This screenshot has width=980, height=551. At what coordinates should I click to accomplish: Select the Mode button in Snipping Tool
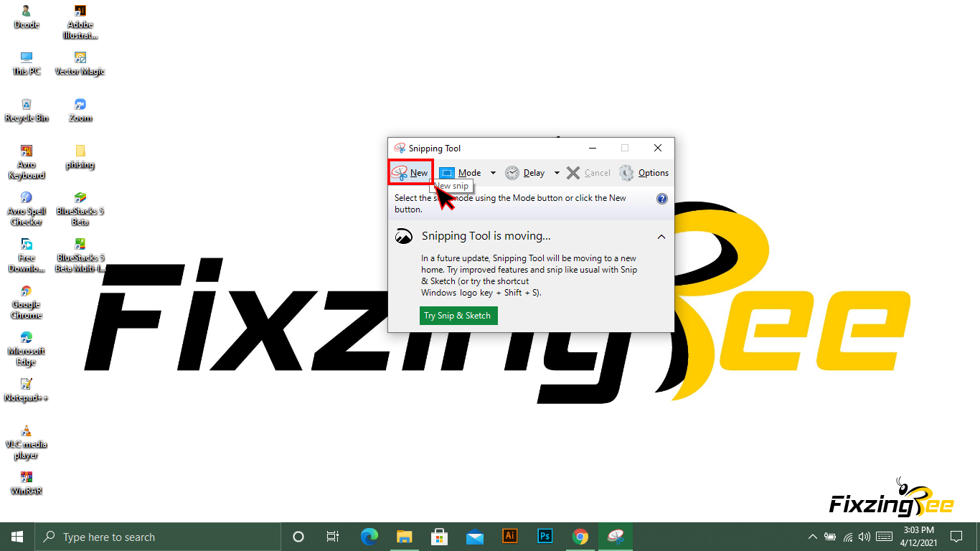461,173
